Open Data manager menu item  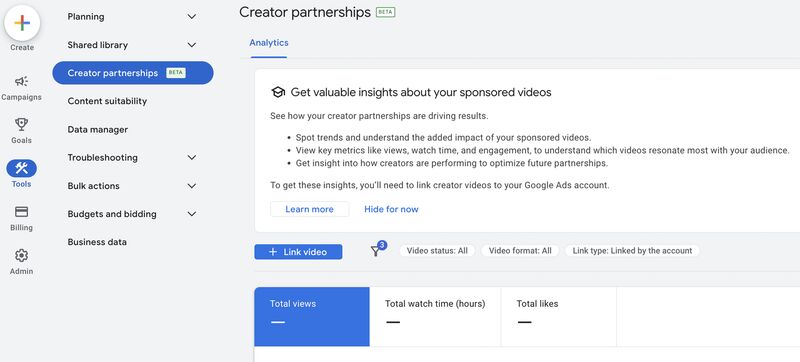[97, 130]
